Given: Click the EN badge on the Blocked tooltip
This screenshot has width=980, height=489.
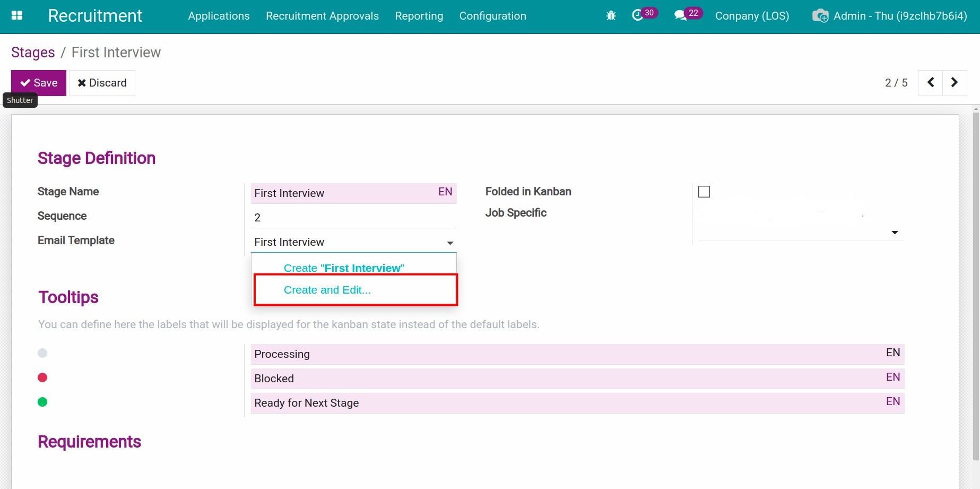Looking at the screenshot, I should (x=893, y=377).
